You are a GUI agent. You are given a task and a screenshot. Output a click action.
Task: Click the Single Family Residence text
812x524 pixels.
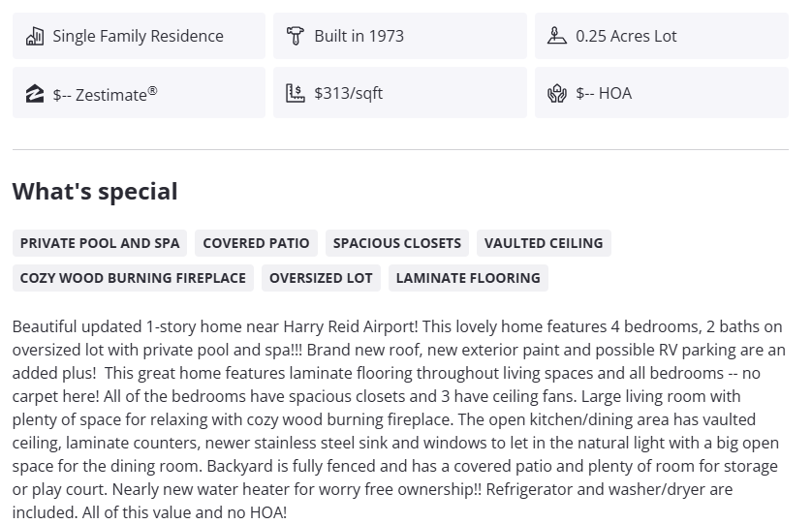tap(138, 37)
